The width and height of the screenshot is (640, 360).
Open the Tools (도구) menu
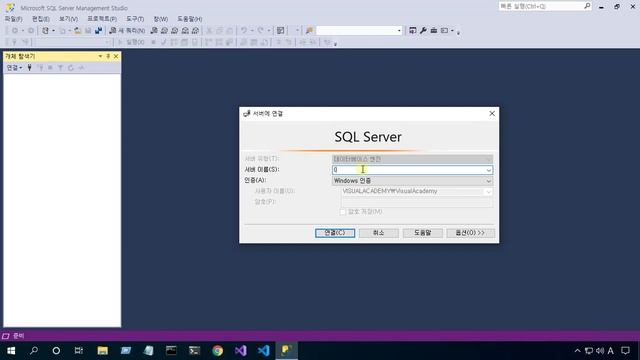pyautogui.click(x=135, y=19)
